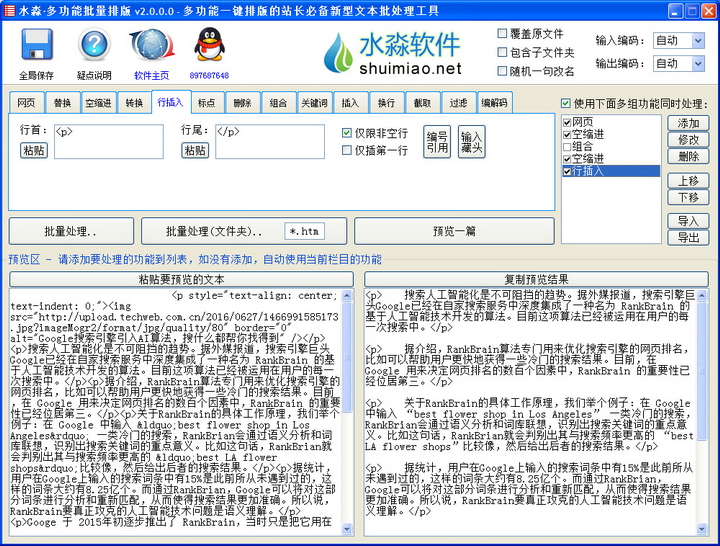The image size is (720, 546).
Task: Click the left pane scroll up arrow
Action: [347, 295]
